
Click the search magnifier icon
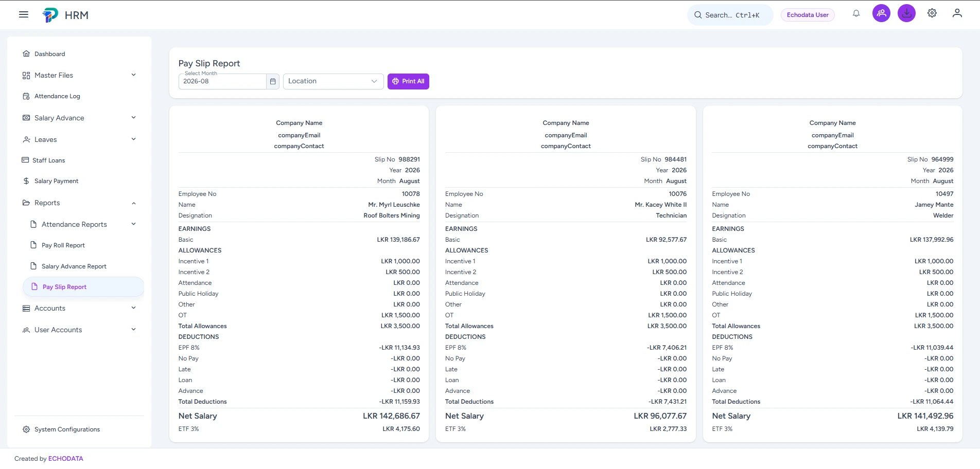(698, 15)
